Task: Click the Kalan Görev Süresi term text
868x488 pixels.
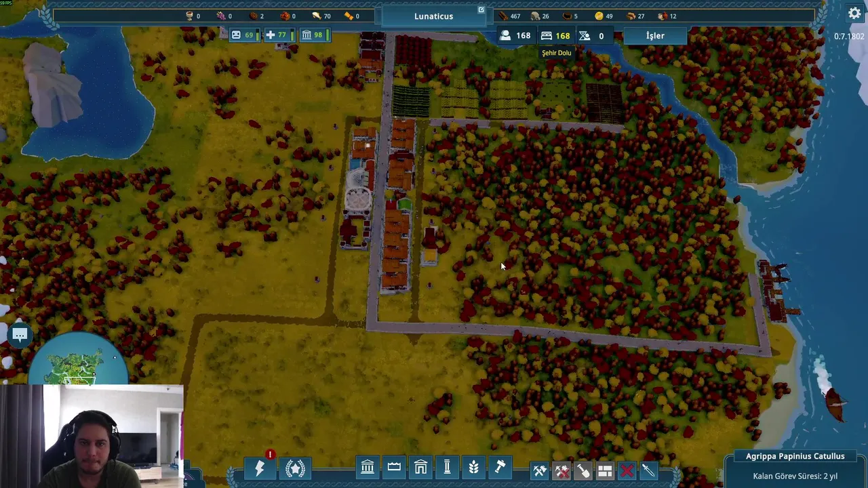Action: 795,476
